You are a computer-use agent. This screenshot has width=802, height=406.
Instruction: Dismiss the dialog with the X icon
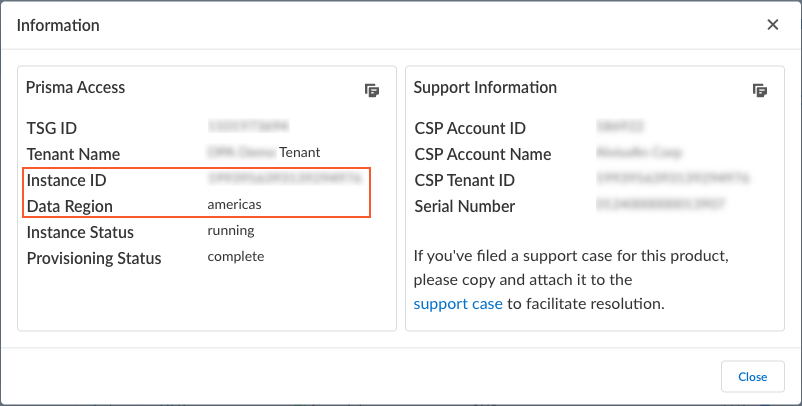[x=773, y=25]
